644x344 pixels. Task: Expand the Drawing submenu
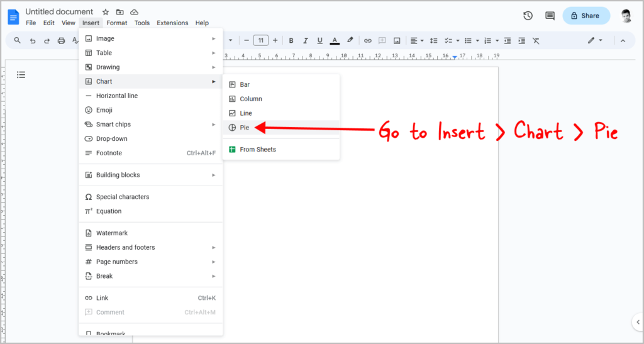151,67
